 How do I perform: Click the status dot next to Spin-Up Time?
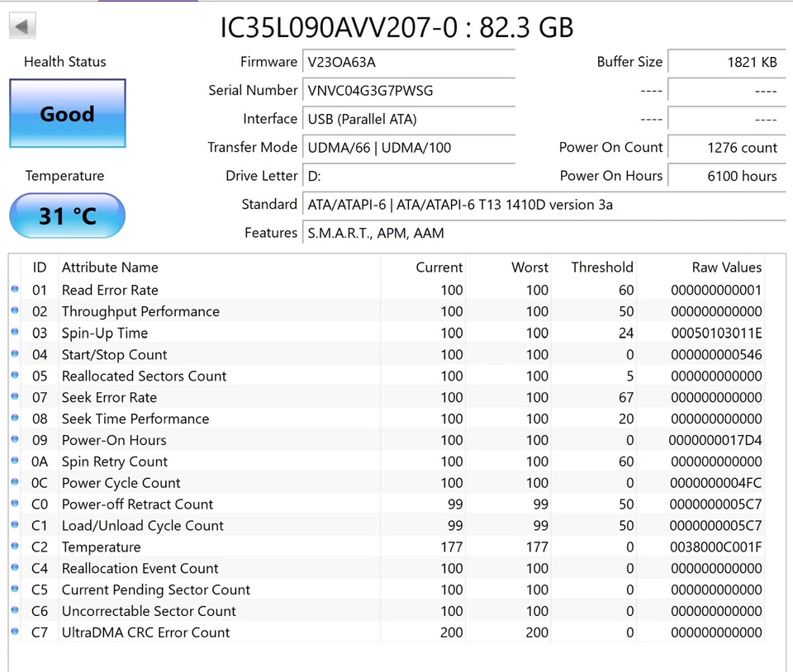coord(14,333)
